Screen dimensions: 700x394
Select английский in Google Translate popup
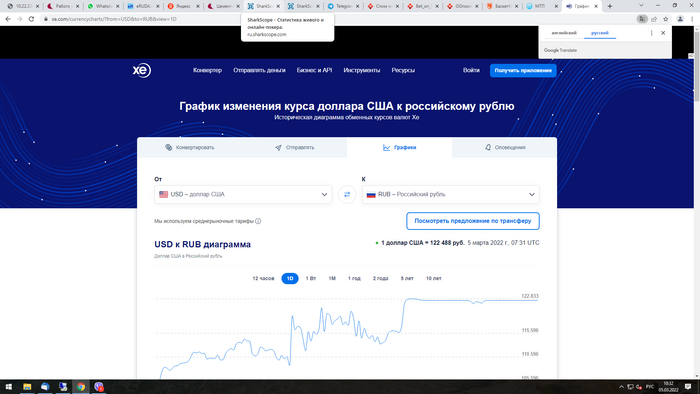(564, 33)
